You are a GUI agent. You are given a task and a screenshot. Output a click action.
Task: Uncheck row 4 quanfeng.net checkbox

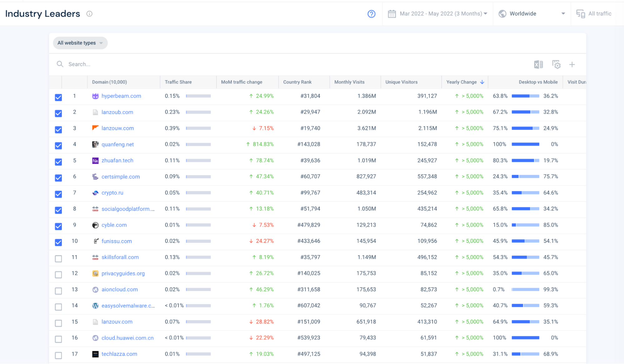58,145
